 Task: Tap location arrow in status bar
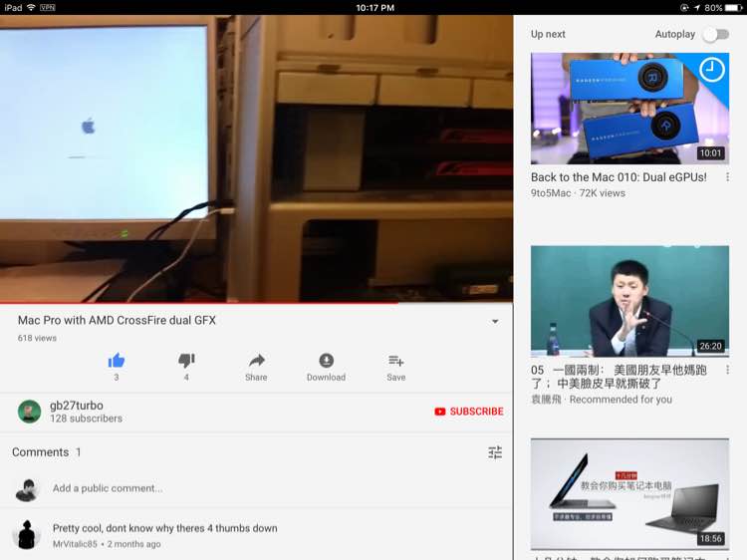697,8
